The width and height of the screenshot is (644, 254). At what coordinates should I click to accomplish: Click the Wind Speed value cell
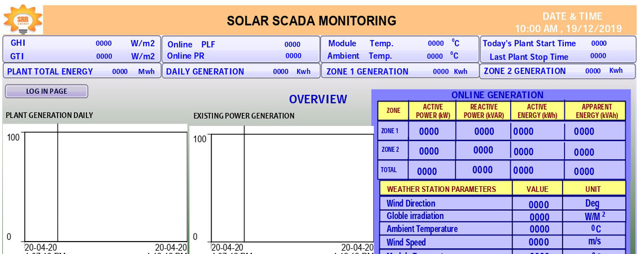point(538,243)
